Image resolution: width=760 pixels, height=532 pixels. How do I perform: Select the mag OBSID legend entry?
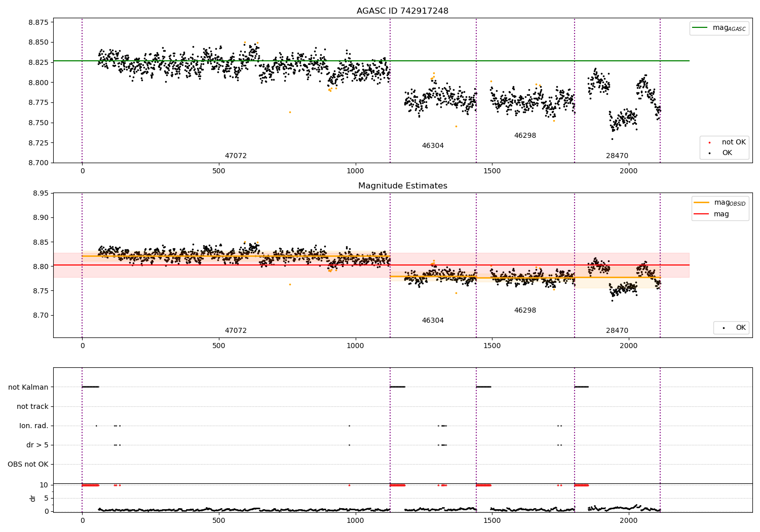[x=719, y=203]
